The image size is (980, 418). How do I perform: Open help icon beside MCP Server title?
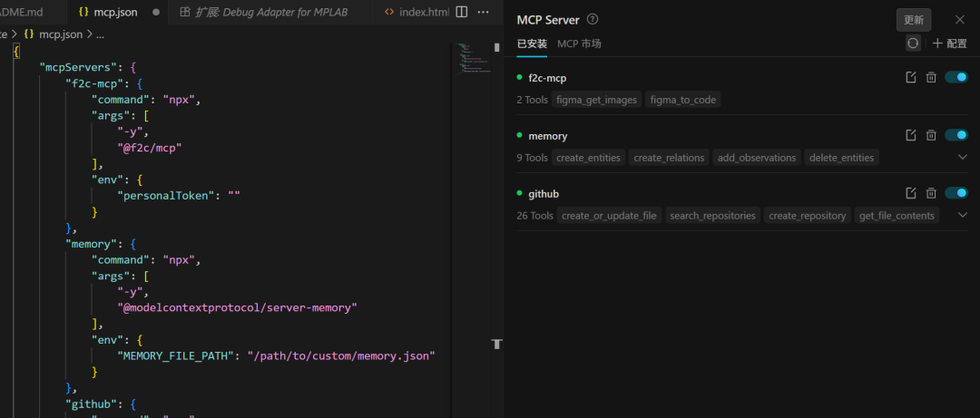pyautogui.click(x=593, y=19)
